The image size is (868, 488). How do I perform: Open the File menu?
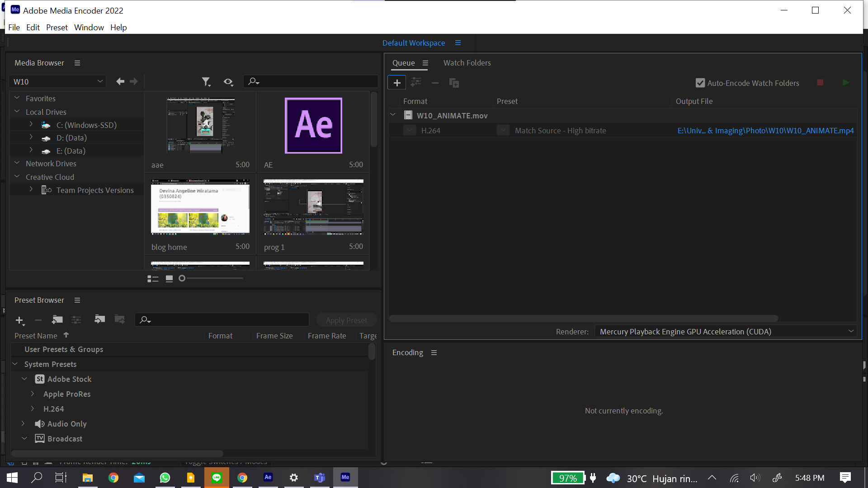(14, 27)
